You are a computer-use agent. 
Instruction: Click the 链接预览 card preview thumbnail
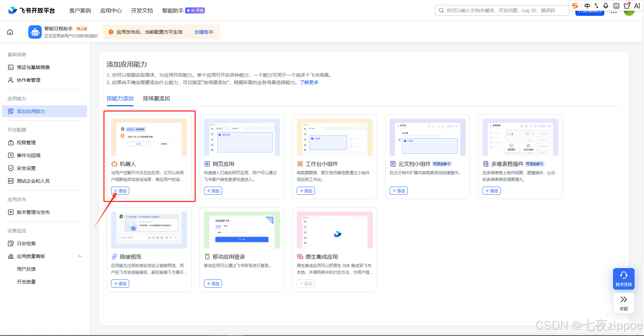[x=149, y=230]
